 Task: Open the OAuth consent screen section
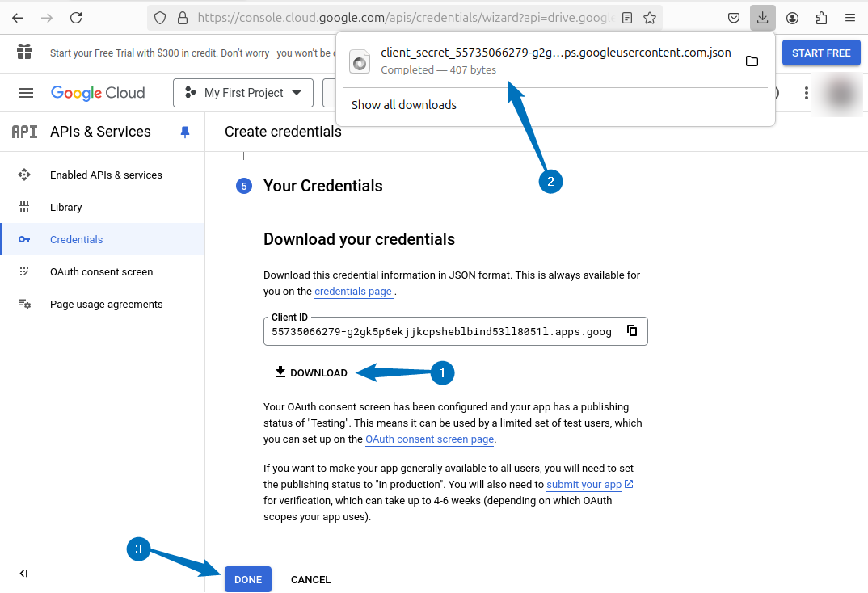point(100,271)
